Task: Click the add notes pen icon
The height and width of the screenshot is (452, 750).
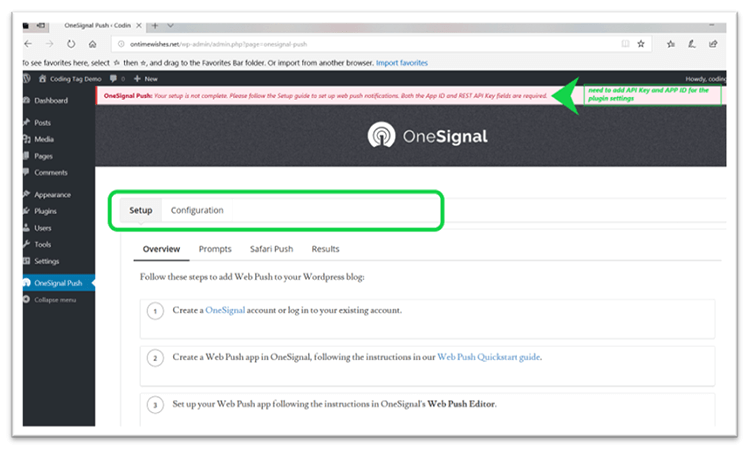Action: [x=692, y=44]
